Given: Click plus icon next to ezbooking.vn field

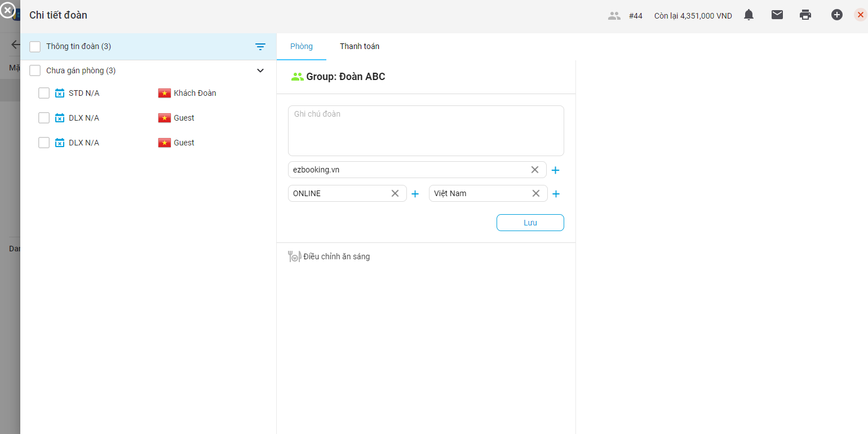Looking at the screenshot, I should tap(555, 170).
